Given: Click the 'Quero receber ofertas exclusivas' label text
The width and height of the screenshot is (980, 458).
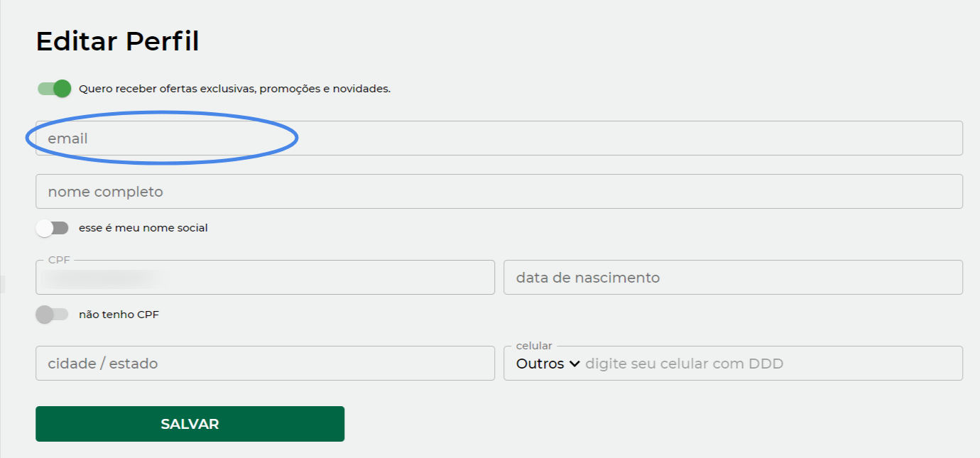Looking at the screenshot, I should (x=234, y=89).
